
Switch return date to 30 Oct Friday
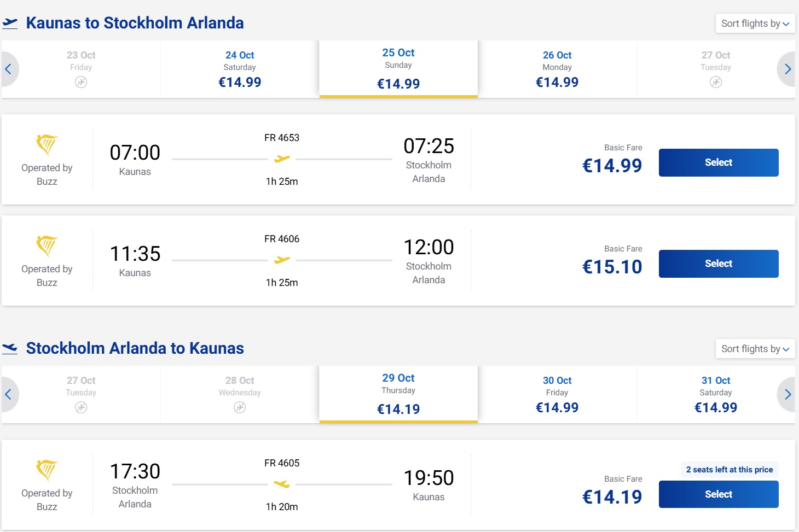click(557, 394)
